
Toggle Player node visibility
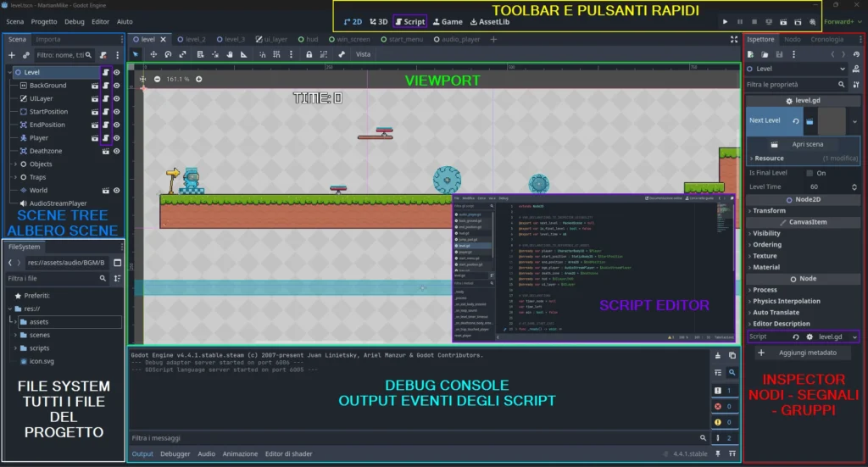tap(117, 138)
